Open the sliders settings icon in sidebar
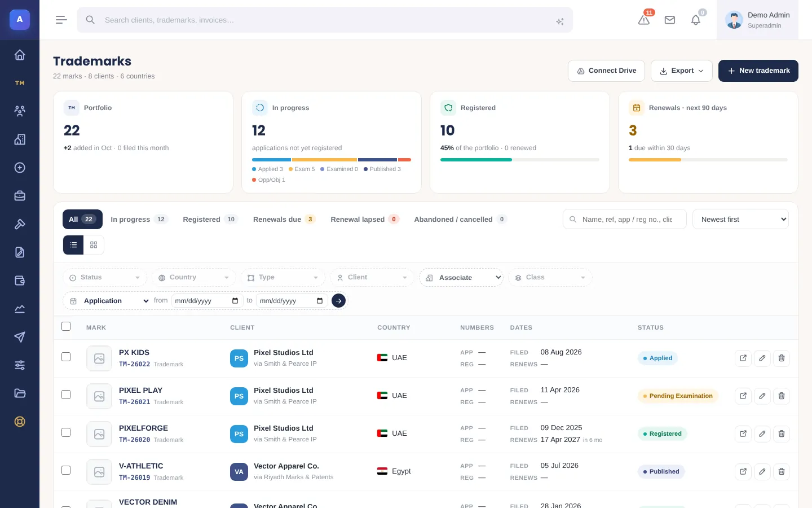 pos(20,365)
